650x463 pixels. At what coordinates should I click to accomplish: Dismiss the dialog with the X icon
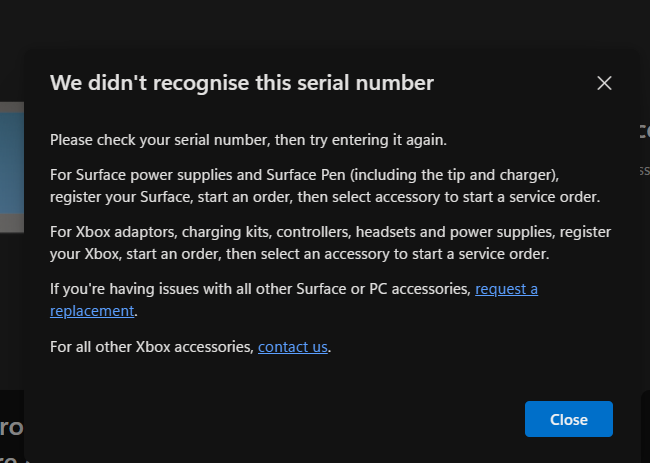click(x=604, y=83)
